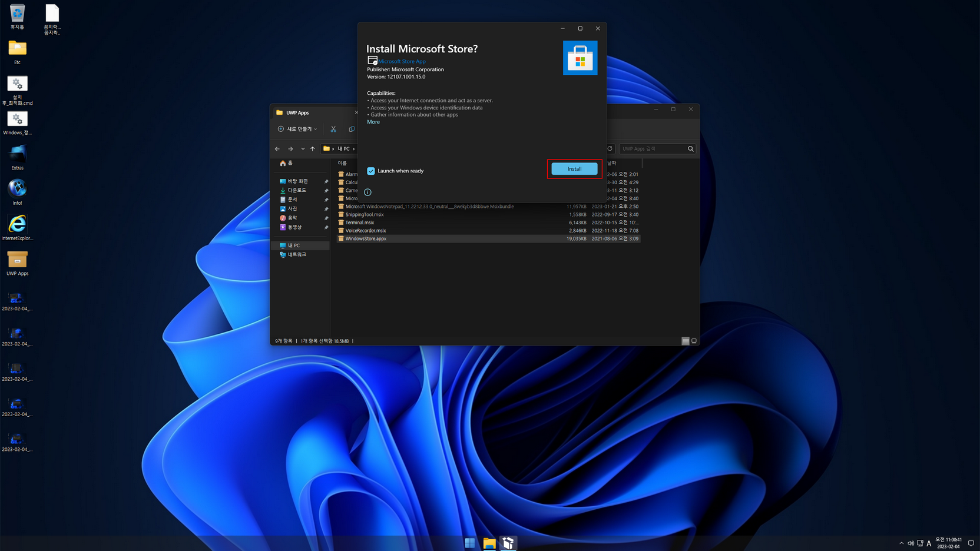The height and width of the screenshot is (551, 980).
Task: Open the Windows Start button
Action: [x=470, y=543]
